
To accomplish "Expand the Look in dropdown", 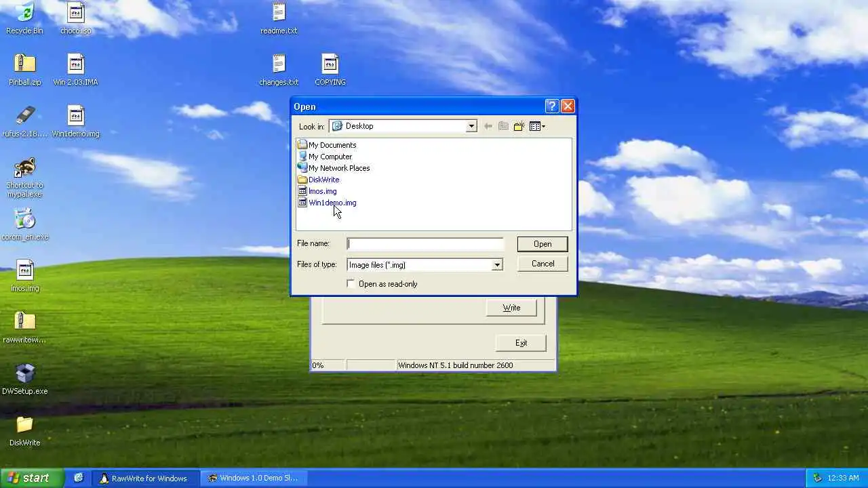I will pyautogui.click(x=471, y=126).
